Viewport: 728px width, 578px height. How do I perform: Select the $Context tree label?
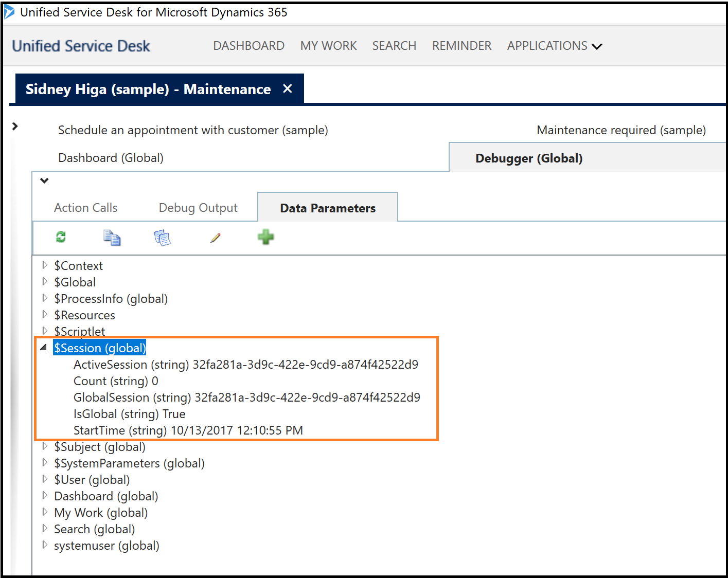78,265
